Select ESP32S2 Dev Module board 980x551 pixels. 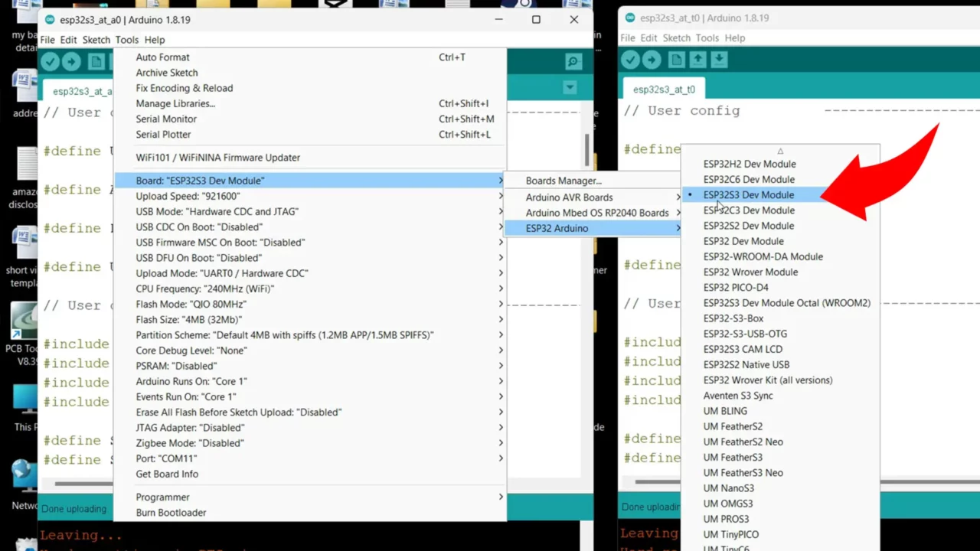tap(780, 226)
